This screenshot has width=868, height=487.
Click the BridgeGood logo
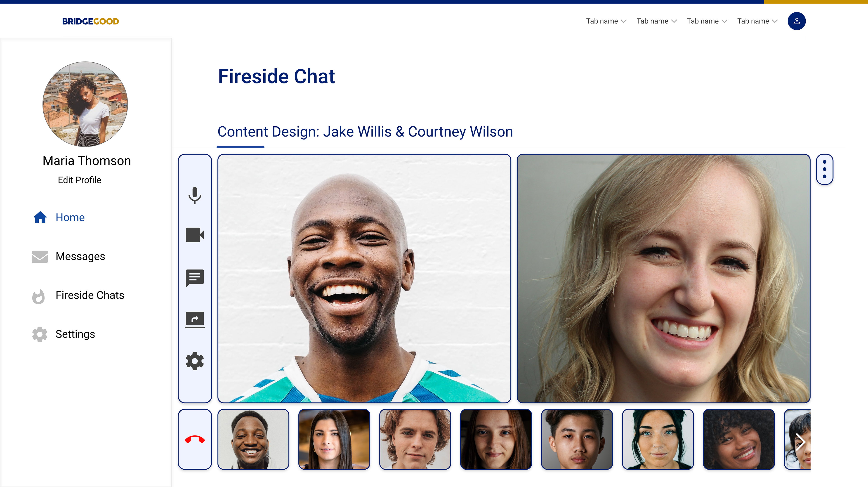(90, 21)
